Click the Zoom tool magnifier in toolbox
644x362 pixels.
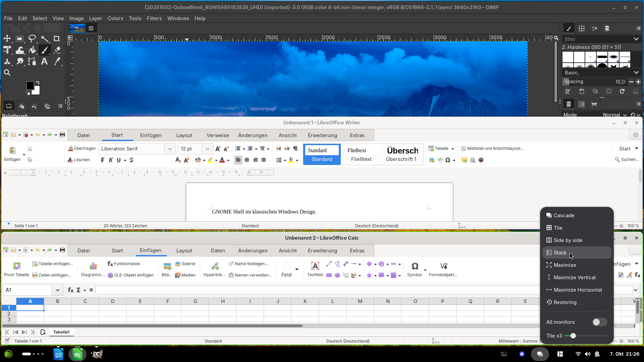click(x=7, y=73)
